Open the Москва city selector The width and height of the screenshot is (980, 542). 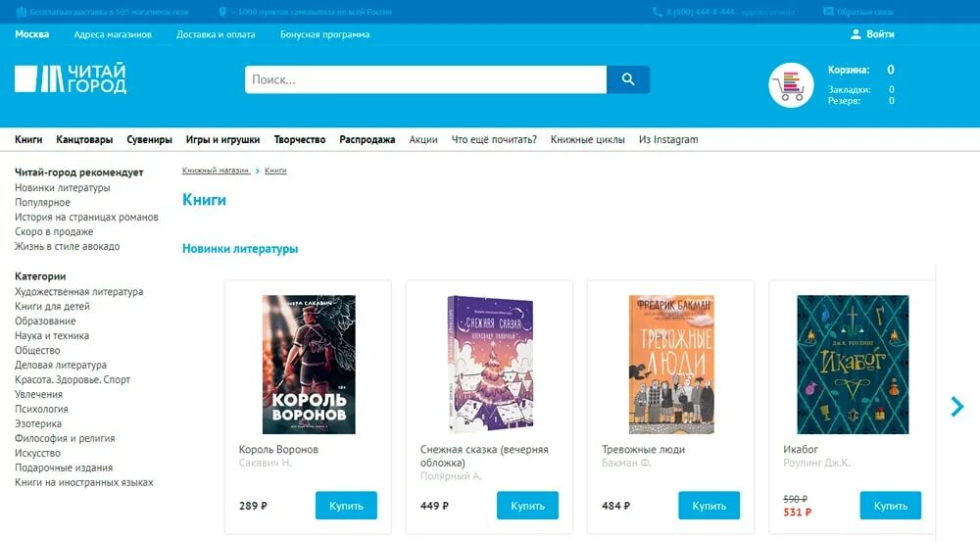(32, 34)
